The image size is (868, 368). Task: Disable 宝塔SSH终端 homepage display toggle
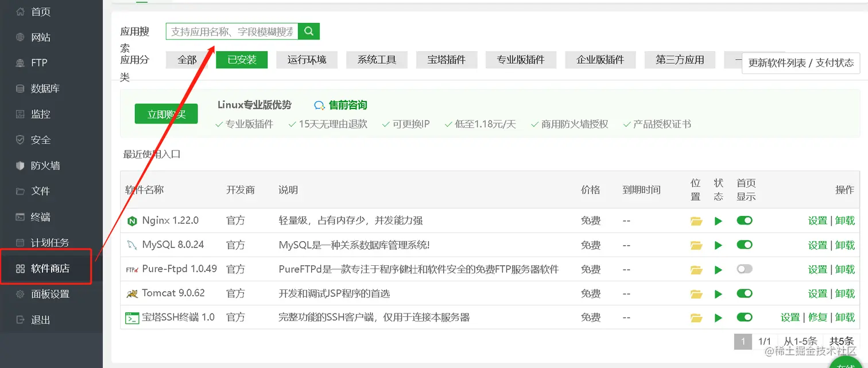[744, 317]
